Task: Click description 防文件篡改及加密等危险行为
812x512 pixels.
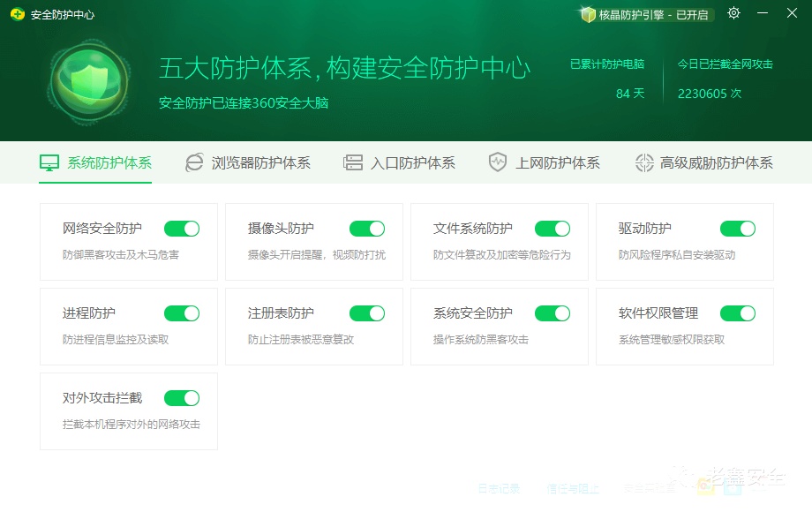Action: 502,255
